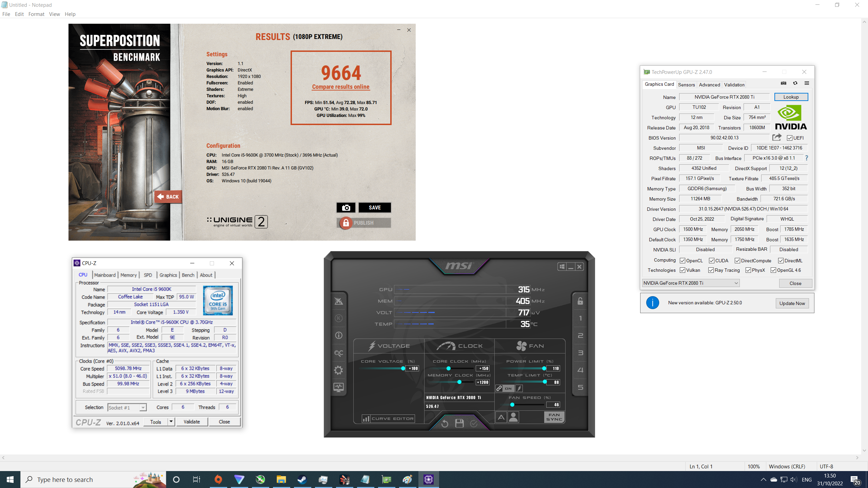Export the GPU BIOS with share icon
Viewport: 868px width, 488px height.
click(x=777, y=137)
